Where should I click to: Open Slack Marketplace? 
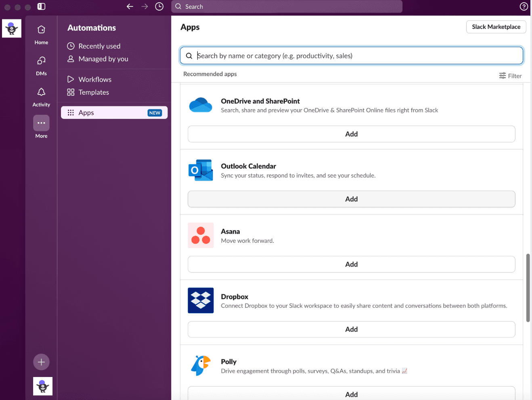click(x=496, y=27)
